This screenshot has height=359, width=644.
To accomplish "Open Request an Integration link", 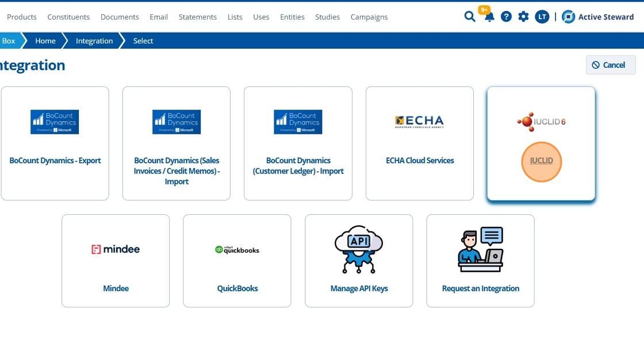I will click(x=481, y=288).
